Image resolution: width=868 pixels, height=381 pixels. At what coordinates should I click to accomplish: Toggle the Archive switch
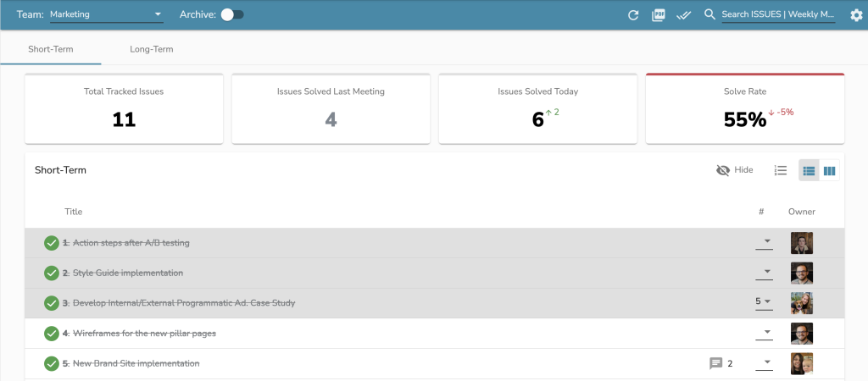pos(232,14)
